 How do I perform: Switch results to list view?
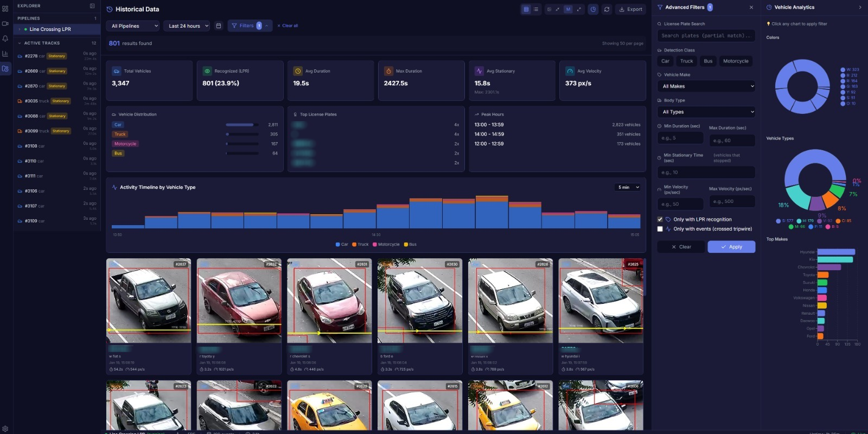click(536, 9)
